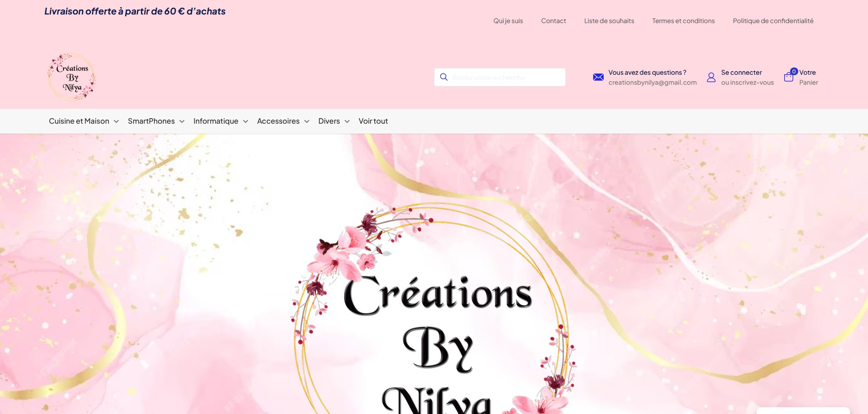Expand the Cuisine et Maison dropdown
The height and width of the screenshot is (414, 868).
point(79,121)
